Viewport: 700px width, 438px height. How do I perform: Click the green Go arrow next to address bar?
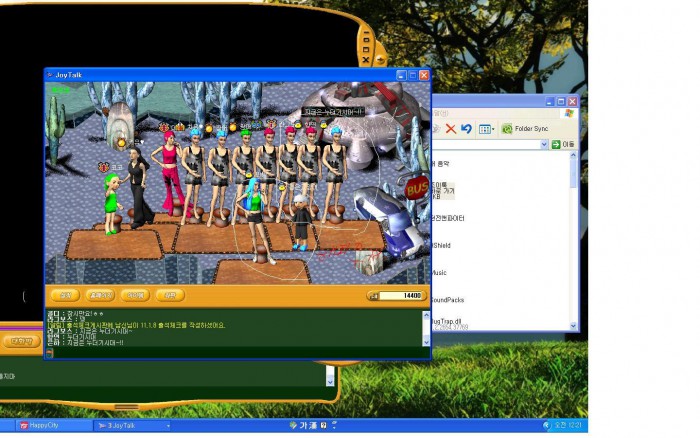tap(556, 145)
